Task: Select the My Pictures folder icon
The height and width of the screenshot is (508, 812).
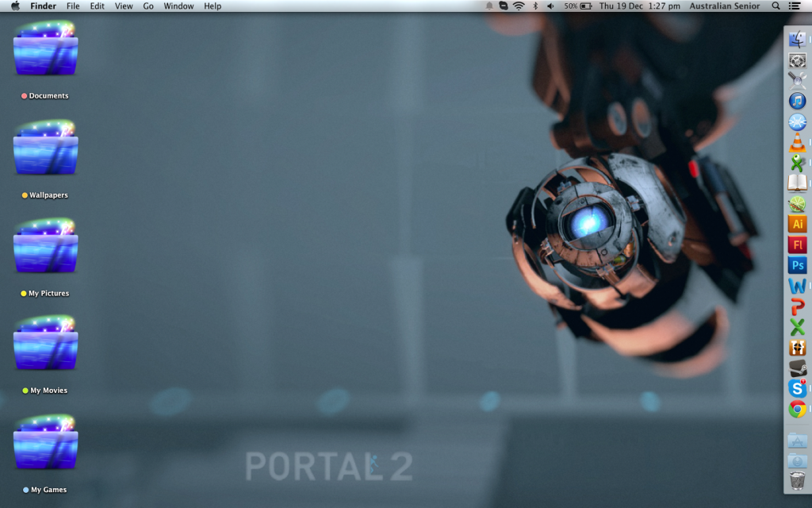Action: 45,245
